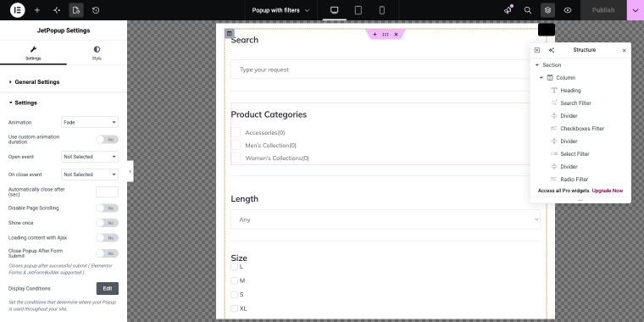Select Checkboxes Filter widget icon in Structure
The height and width of the screenshot is (322, 644).
click(554, 129)
